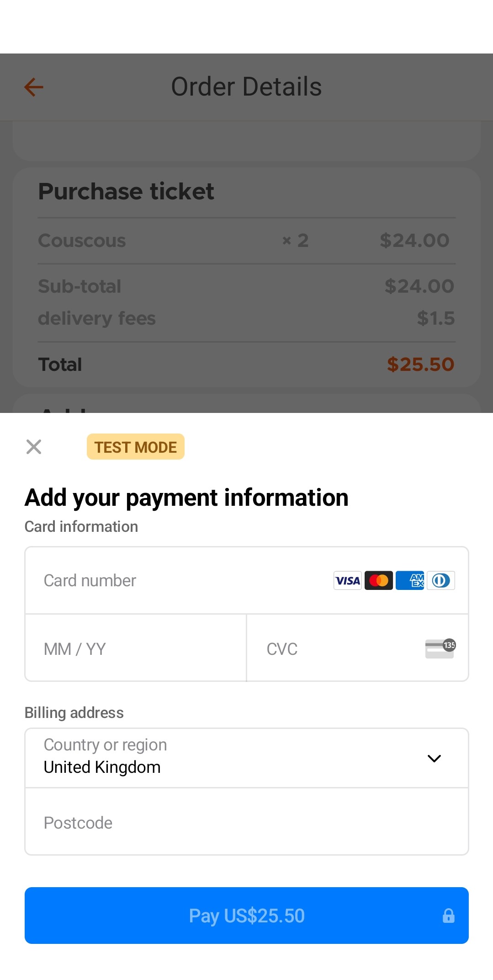Click the CVC card hint icon
The height and width of the screenshot is (980, 493).
(x=440, y=648)
